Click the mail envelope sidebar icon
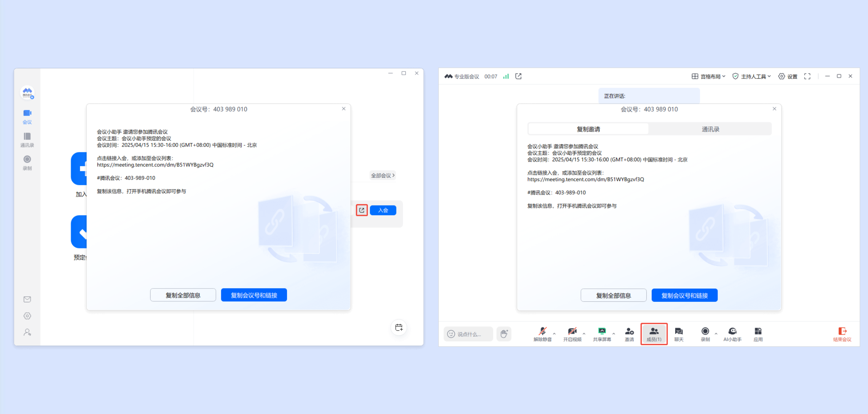The height and width of the screenshot is (414, 868). click(27, 299)
